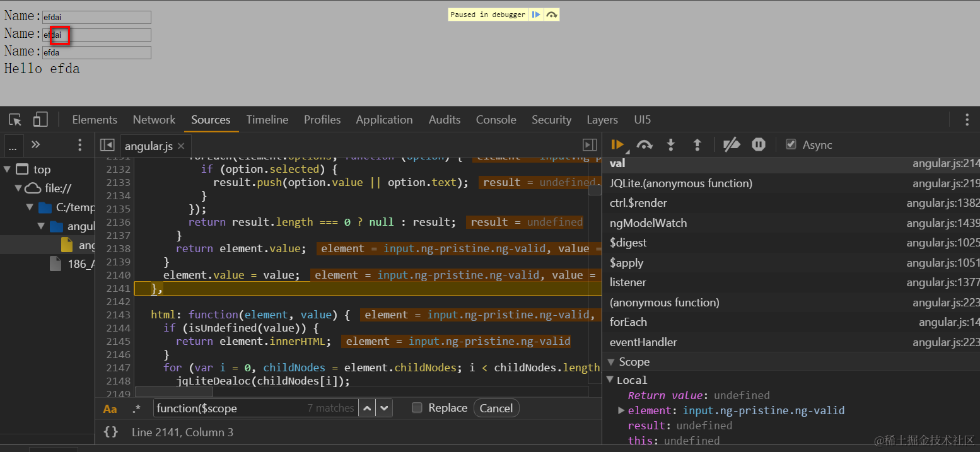This screenshot has width=980, height=452.
Task: Open the Application tab
Action: point(384,120)
